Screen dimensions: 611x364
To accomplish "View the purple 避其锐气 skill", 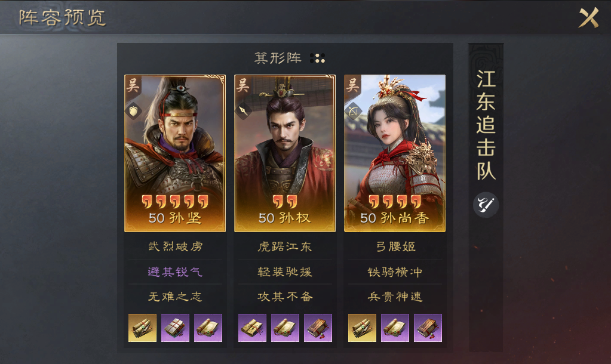I will [x=175, y=272].
